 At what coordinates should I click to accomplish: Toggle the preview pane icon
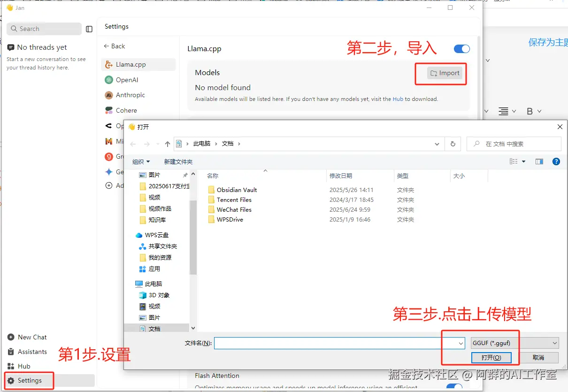(x=539, y=161)
